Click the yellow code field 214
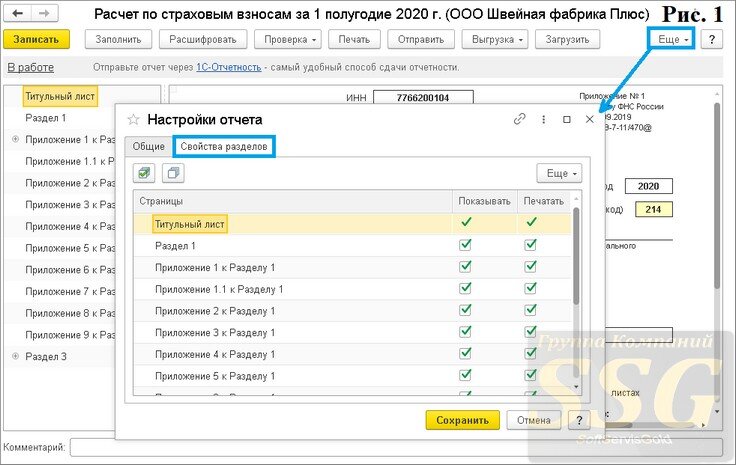Viewport: 736px width, 465px height. (653, 209)
